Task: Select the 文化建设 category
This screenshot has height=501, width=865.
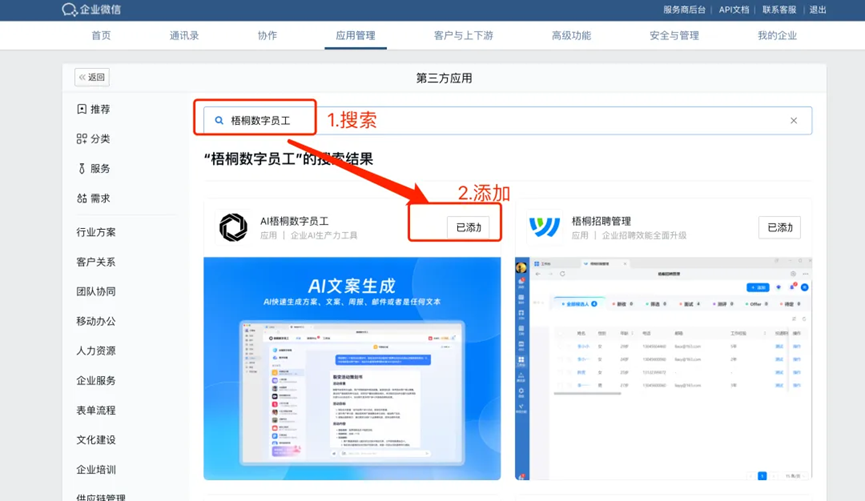Action: pyautogui.click(x=96, y=440)
